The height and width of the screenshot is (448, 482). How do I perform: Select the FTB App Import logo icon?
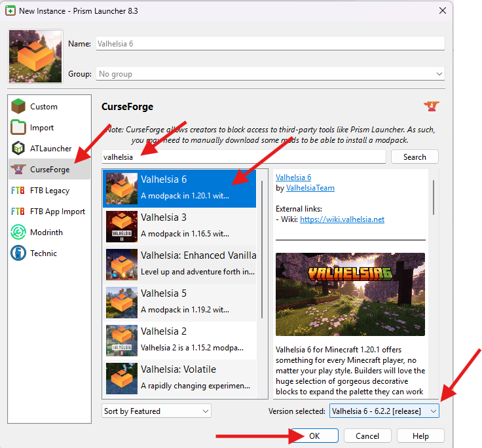tap(18, 212)
